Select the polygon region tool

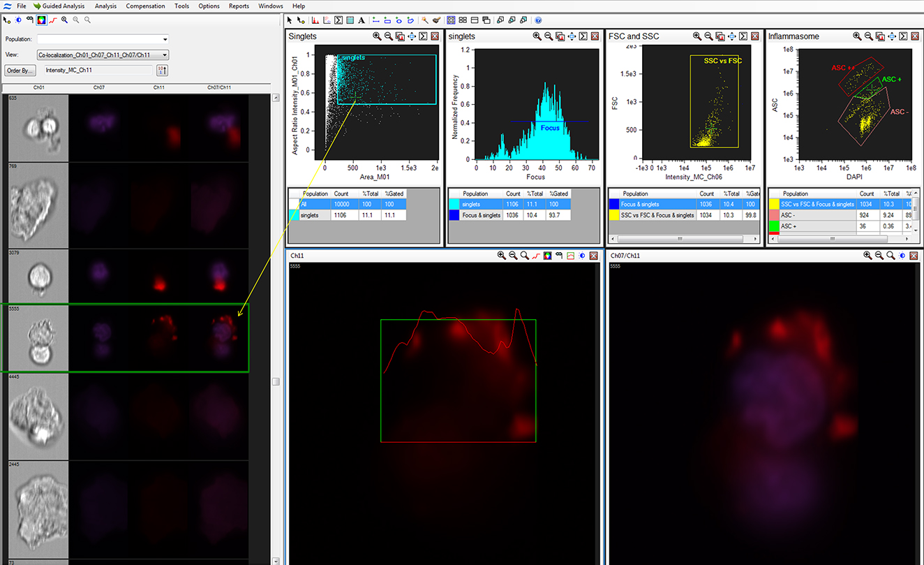pyautogui.click(x=410, y=20)
